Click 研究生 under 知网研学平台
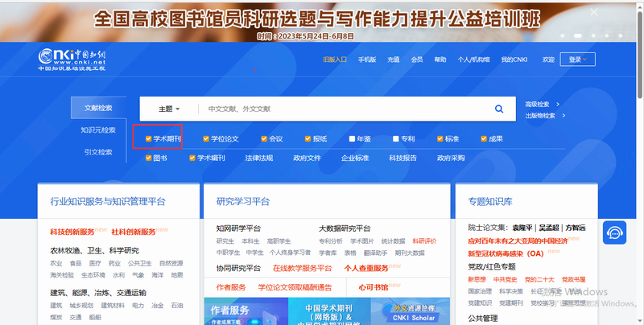This screenshot has height=325, width=644. pyautogui.click(x=225, y=241)
